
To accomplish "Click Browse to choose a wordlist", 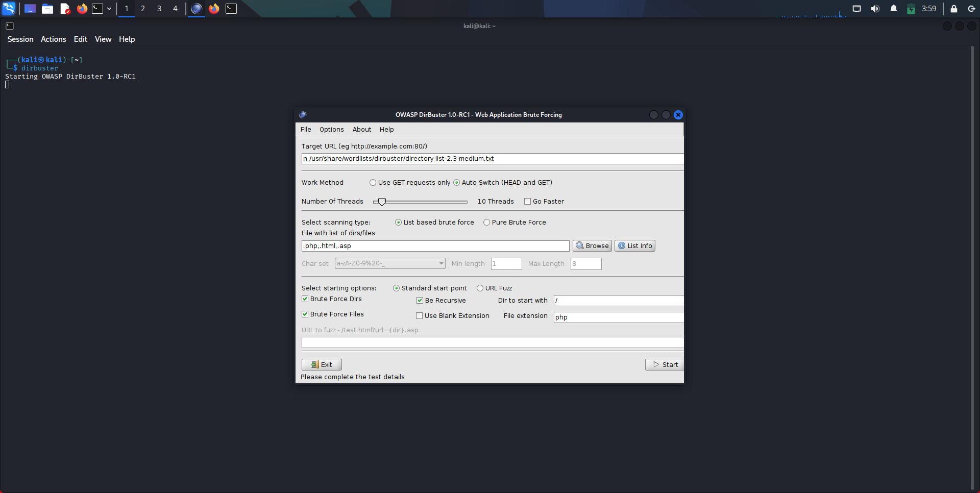I will tap(592, 246).
